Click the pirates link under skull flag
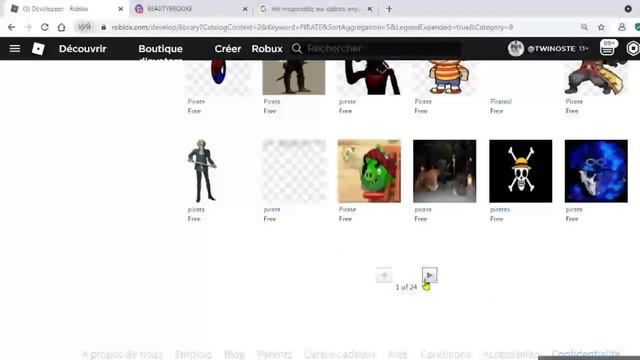This screenshot has width=640, height=360. tap(500, 209)
